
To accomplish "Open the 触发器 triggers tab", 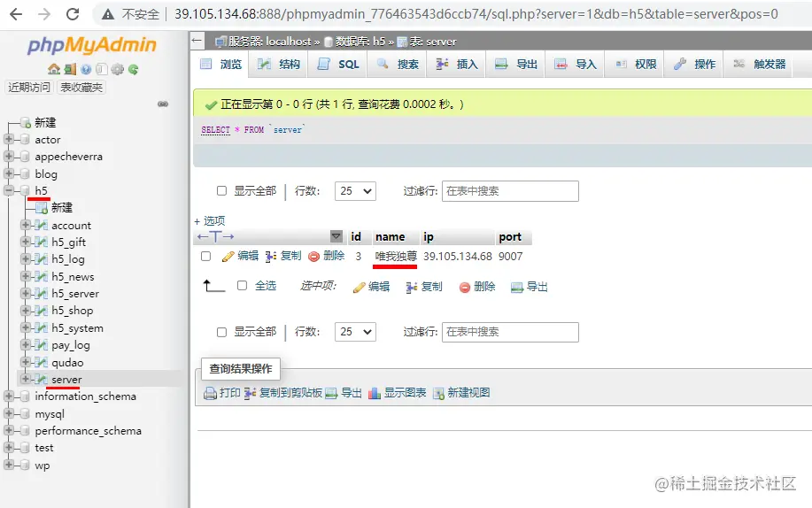I will [x=758, y=65].
